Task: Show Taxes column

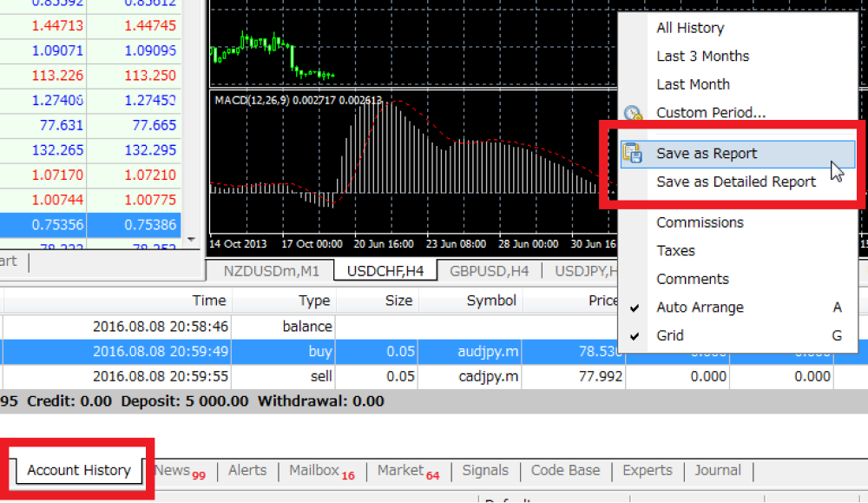Action: pos(674,250)
